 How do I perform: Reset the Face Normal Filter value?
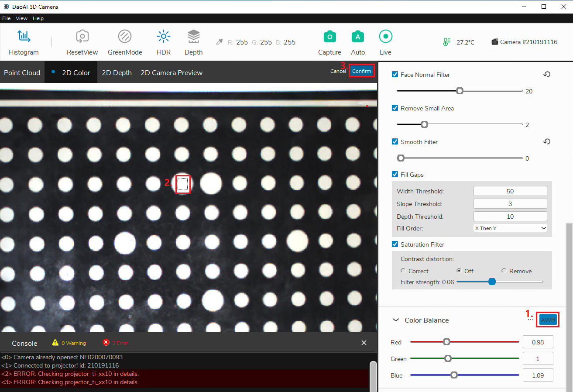point(547,75)
